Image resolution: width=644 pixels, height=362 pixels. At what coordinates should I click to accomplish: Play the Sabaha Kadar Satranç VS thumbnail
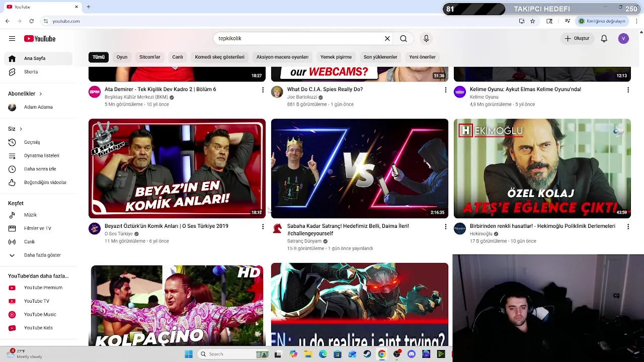tap(360, 168)
